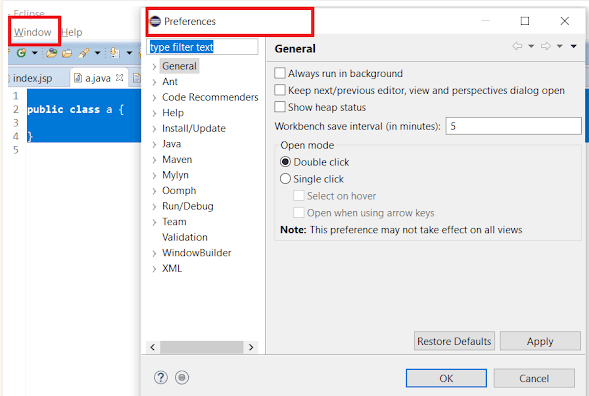Click the Java file icon on a.java tab
The height and width of the screenshot is (396, 589).
78,78
